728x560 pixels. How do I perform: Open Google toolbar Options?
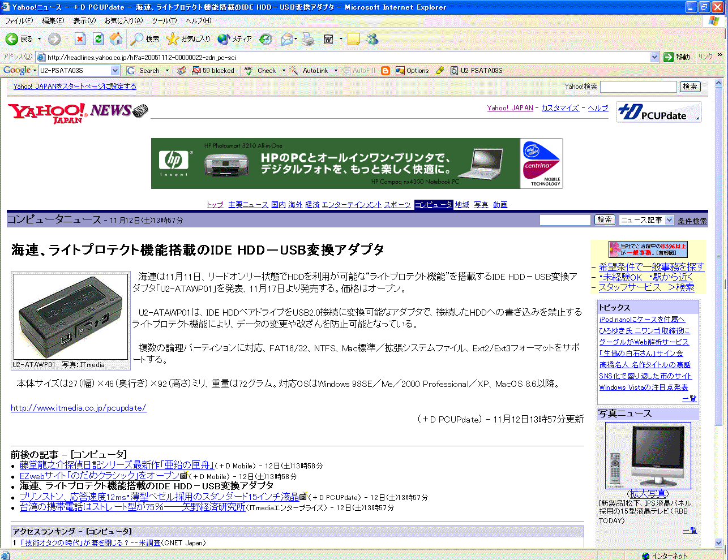pos(412,71)
